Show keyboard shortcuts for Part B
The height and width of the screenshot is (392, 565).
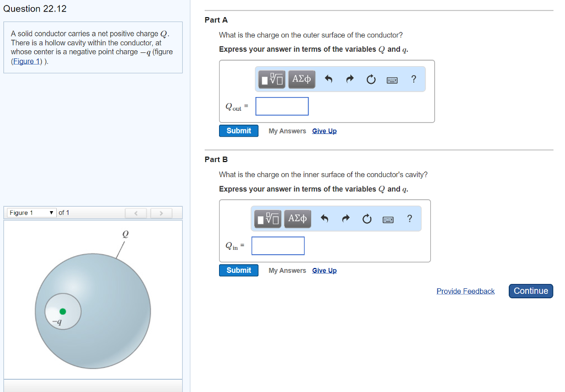point(388,219)
